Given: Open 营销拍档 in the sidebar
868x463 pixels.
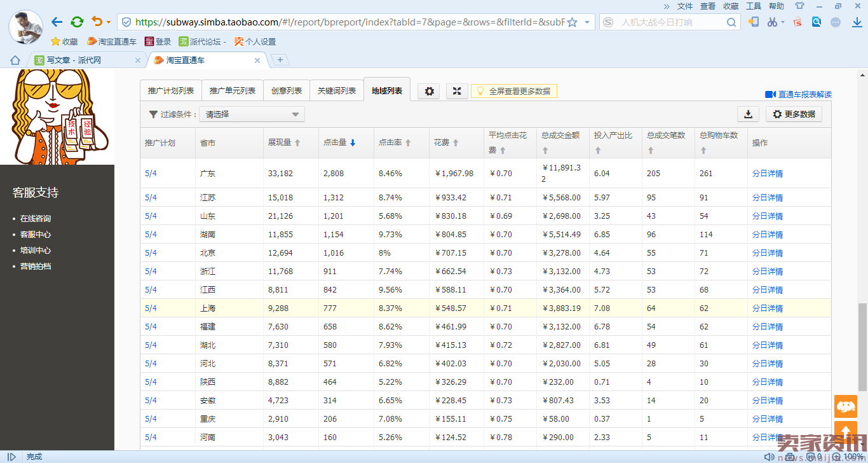Looking at the screenshot, I should point(36,266).
